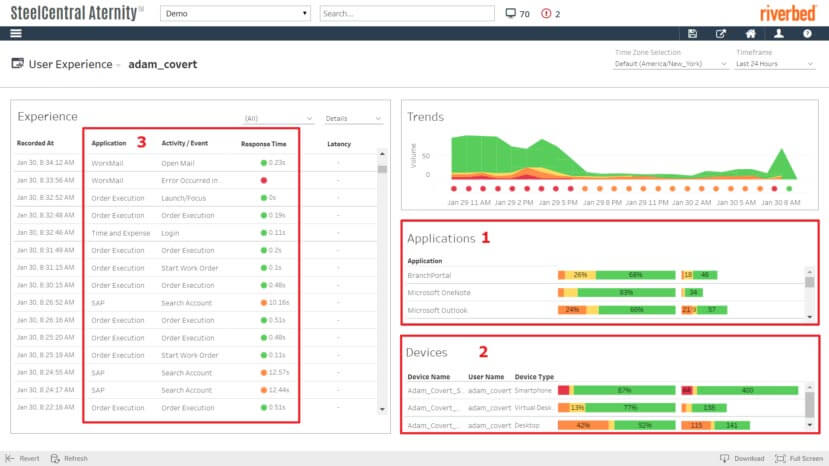This screenshot has width=829, height=466.
Task: Open the hamburger navigation menu
Action: (x=16, y=33)
